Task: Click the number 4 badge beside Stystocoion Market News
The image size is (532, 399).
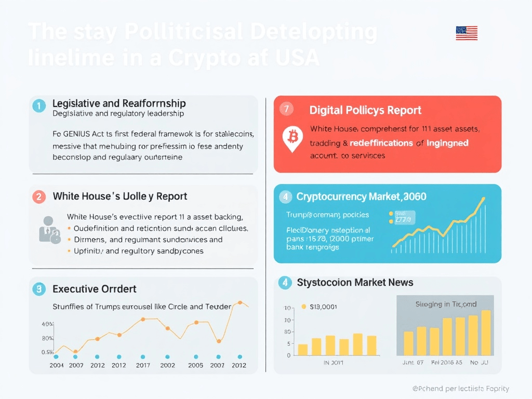Action: click(285, 283)
